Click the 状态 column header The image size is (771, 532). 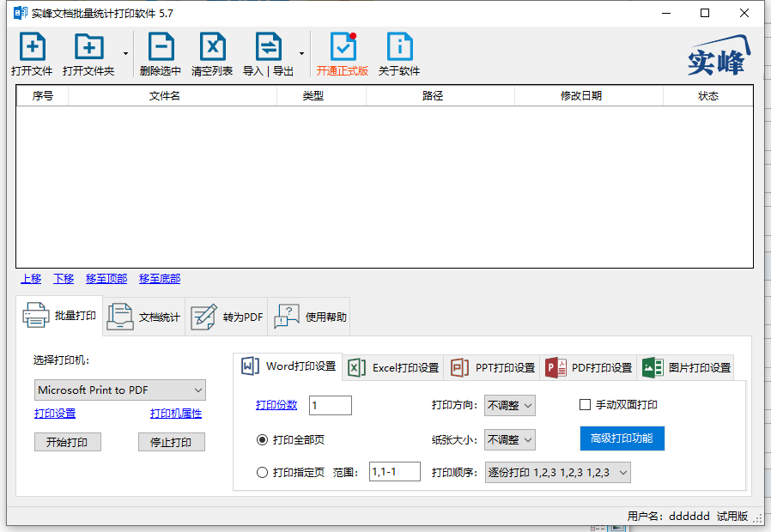708,96
